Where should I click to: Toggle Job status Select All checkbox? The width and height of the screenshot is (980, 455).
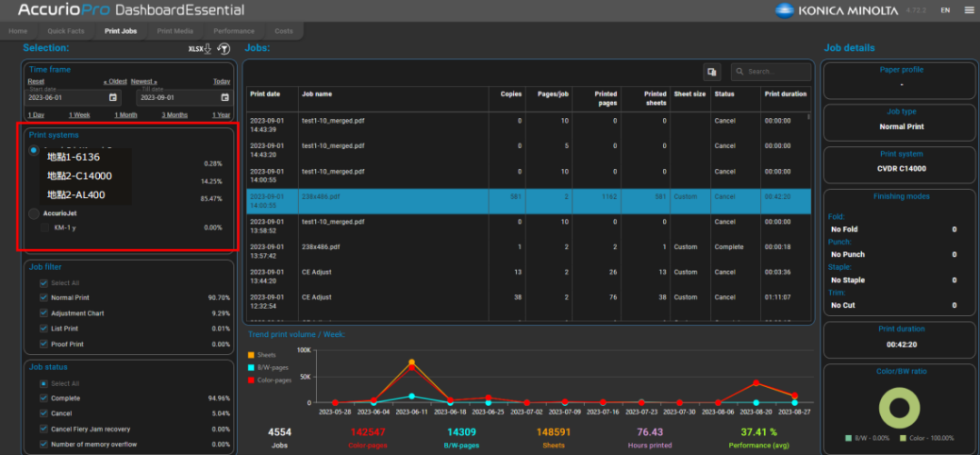tap(43, 383)
